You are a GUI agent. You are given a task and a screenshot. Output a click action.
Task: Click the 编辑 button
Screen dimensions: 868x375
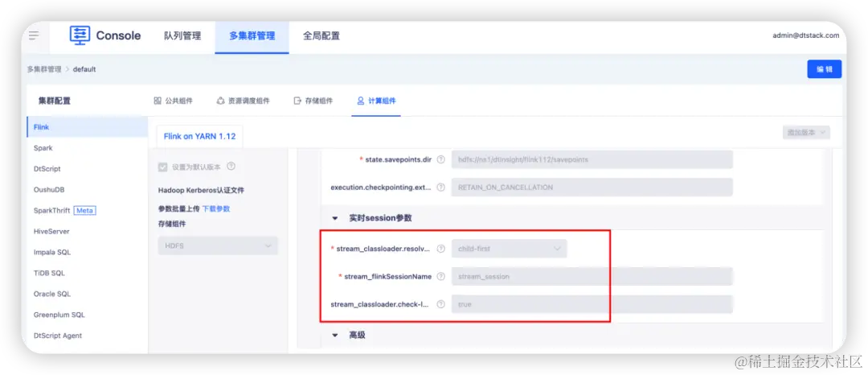tap(825, 69)
